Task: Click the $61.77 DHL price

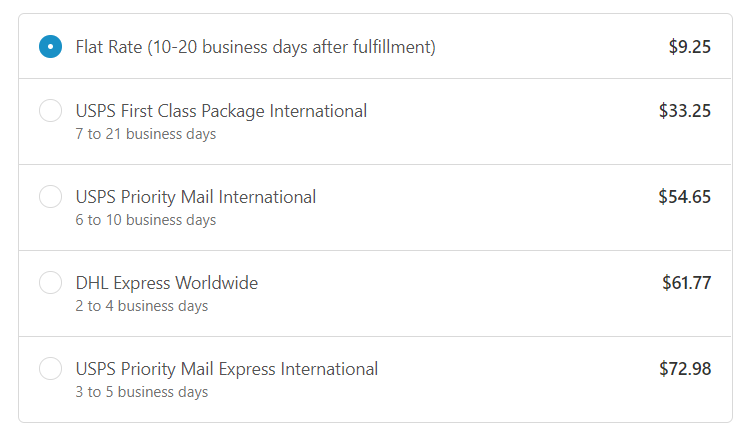Action: pyautogui.click(x=686, y=283)
